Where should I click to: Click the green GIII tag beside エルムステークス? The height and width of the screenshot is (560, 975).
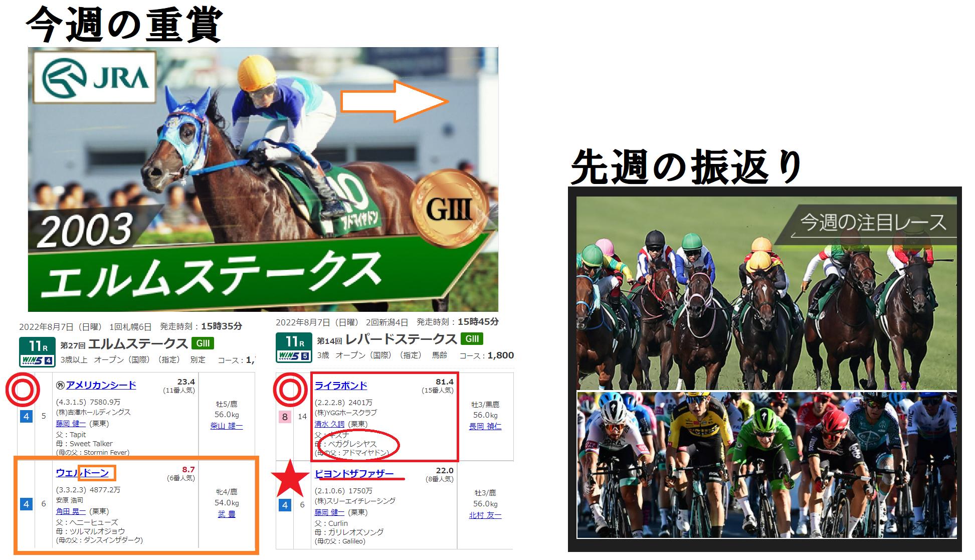[x=203, y=343]
